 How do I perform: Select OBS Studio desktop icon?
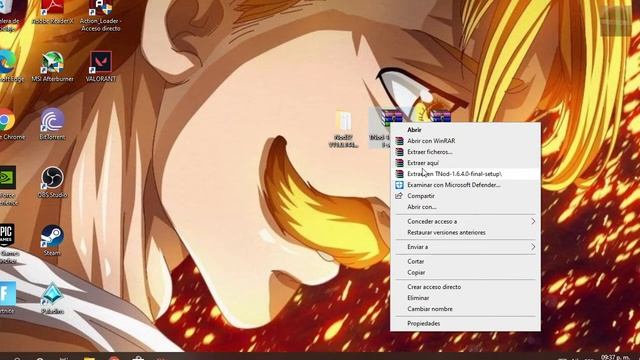(52, 183)
